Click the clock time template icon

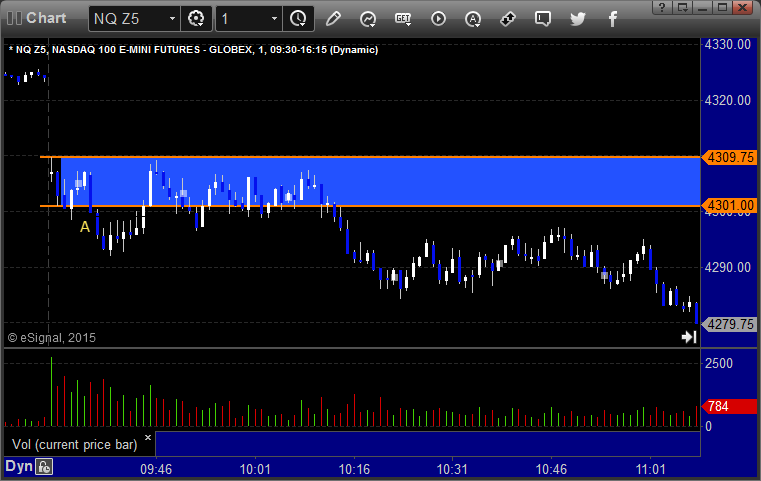298,19
